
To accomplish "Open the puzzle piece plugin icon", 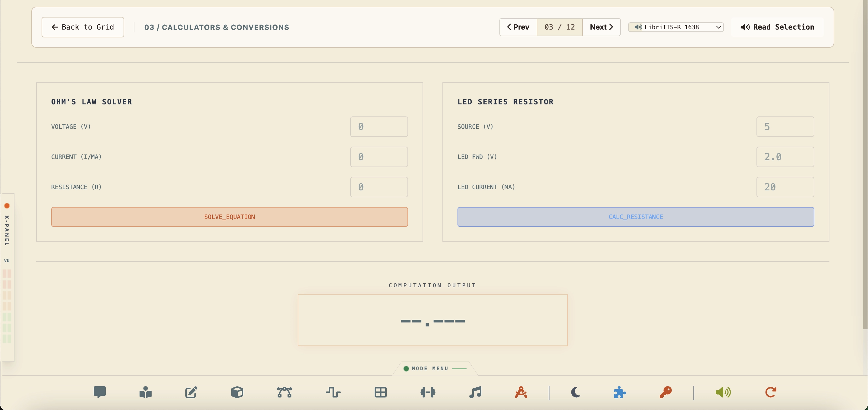I will click(620, 392).
